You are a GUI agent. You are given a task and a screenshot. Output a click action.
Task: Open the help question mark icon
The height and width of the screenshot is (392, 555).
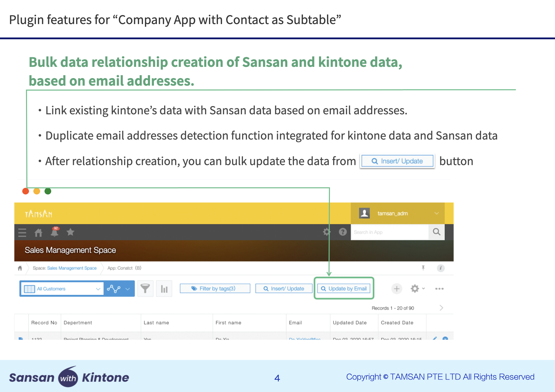pyautogui.click(x=343, y=232)
